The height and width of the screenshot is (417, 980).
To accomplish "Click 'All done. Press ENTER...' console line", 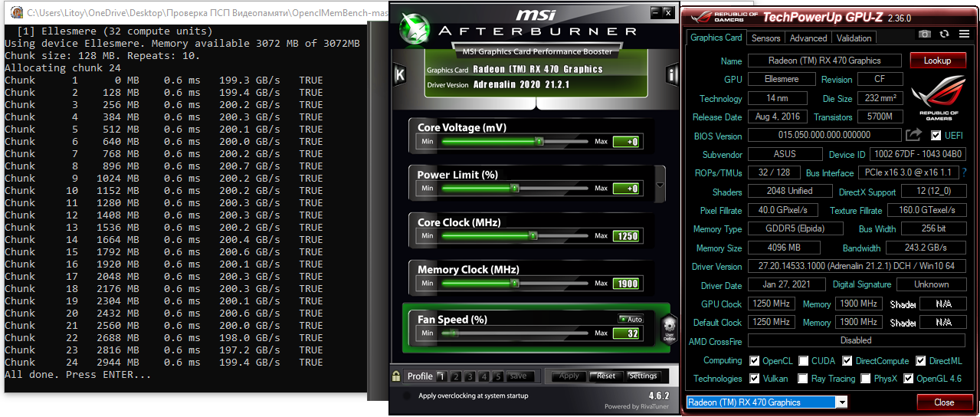I will [x=78, y=374].
